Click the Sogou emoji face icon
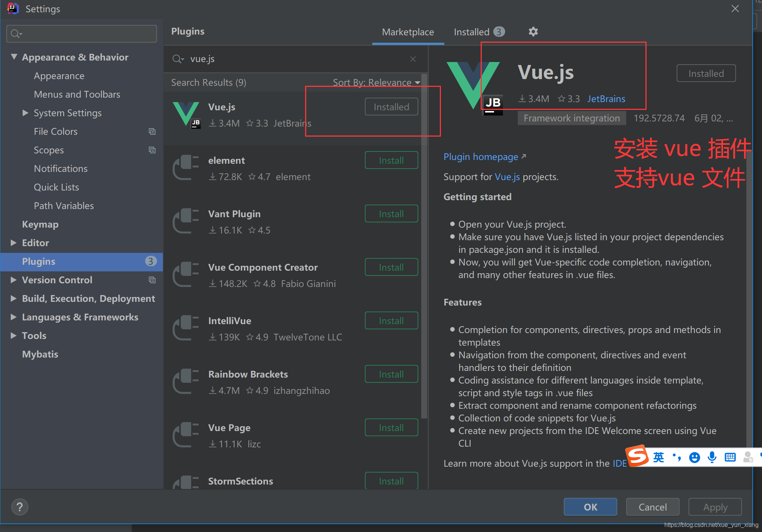This screenshot has height=532, width=762. [x=694, y=457]
